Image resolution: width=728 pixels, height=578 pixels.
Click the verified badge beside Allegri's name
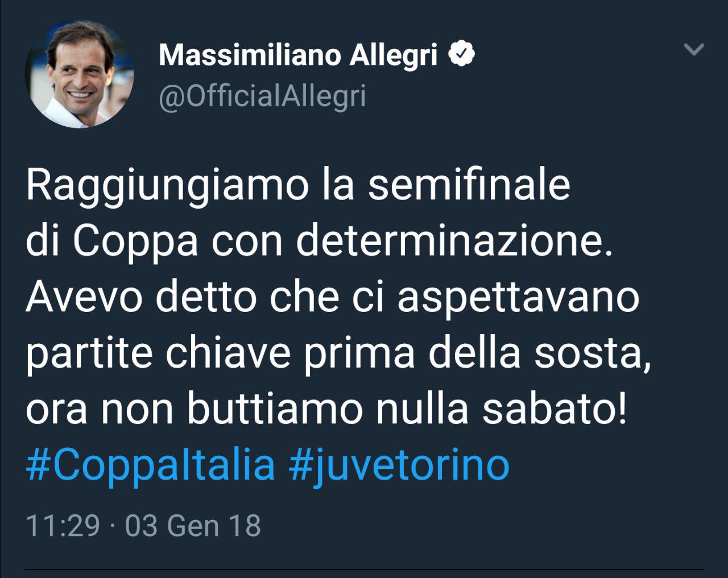coord(462,55)
